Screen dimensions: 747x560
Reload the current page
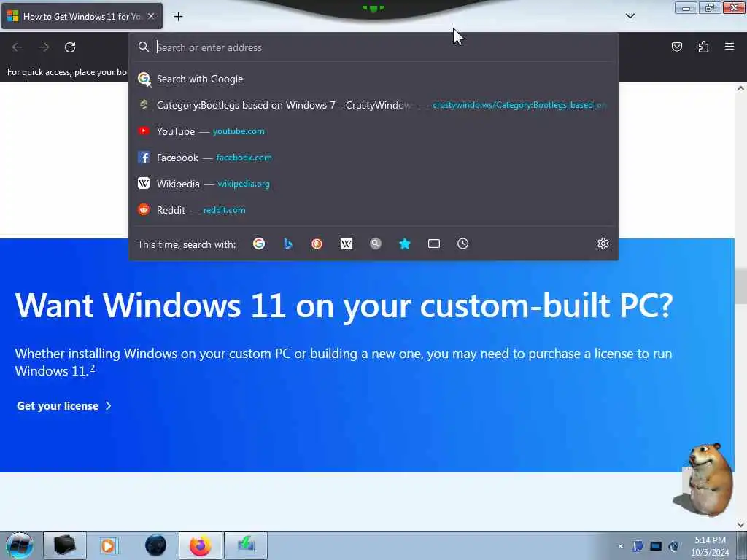pos(70,47)
